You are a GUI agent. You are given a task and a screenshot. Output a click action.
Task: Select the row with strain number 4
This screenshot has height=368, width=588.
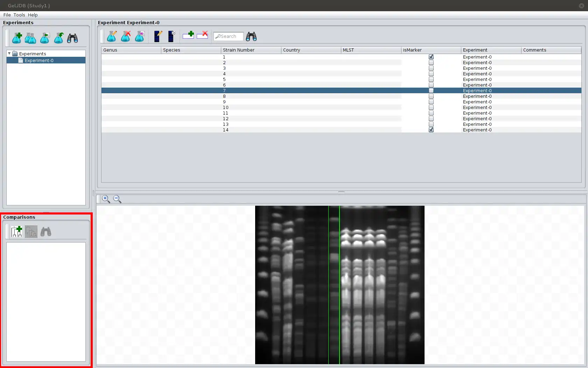coord(341,74)
